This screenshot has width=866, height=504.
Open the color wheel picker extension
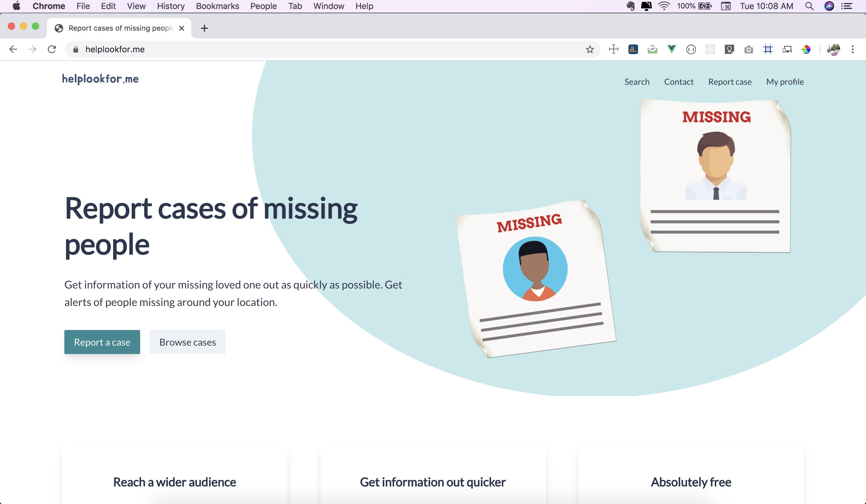(806, 50)
